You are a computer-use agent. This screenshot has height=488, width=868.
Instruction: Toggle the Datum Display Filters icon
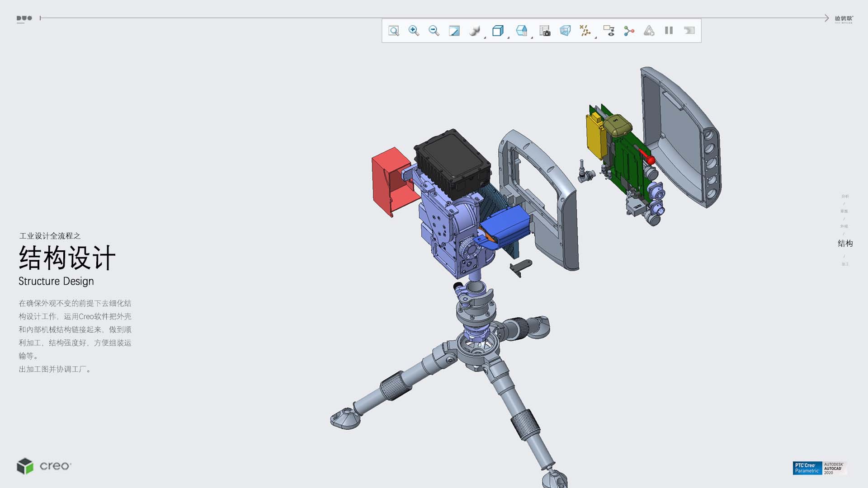coord(585,31)
